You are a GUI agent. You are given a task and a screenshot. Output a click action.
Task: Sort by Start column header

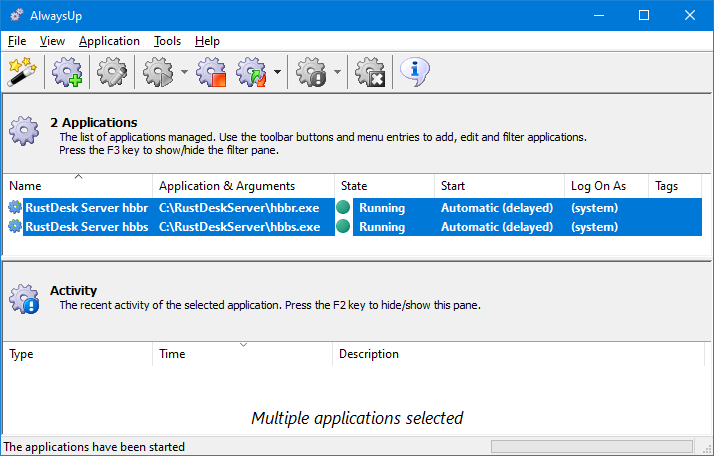pyautogui.click(x=500, y=186)
